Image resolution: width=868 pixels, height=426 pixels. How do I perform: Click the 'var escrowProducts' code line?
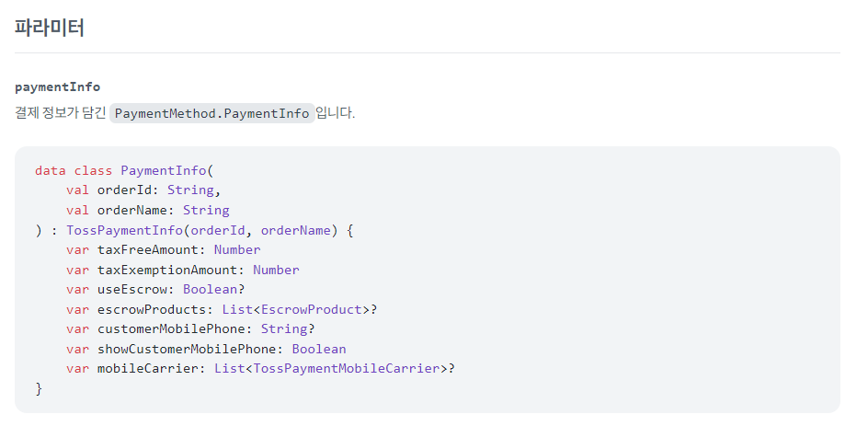click(222, 309)
